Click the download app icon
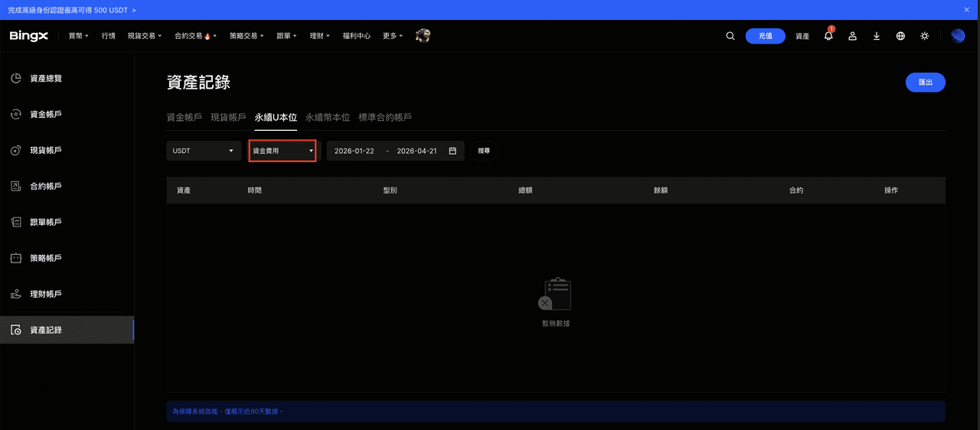The image size is (980, 430). (877, 36)
